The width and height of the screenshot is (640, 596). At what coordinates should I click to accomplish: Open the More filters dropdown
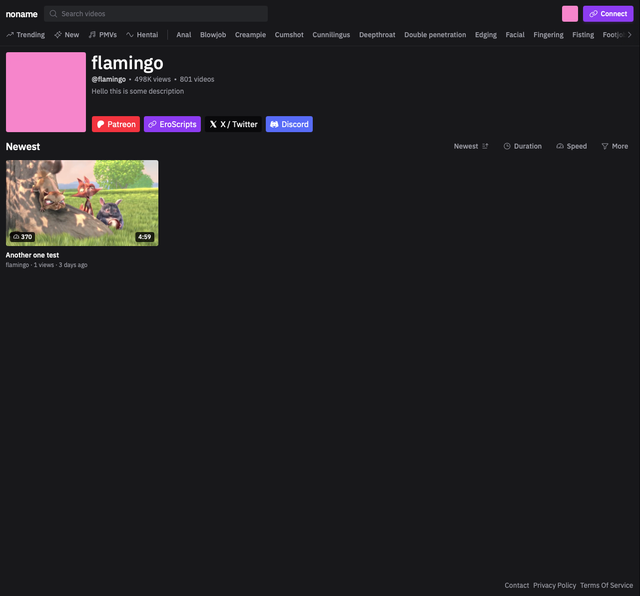pos(615,146)
